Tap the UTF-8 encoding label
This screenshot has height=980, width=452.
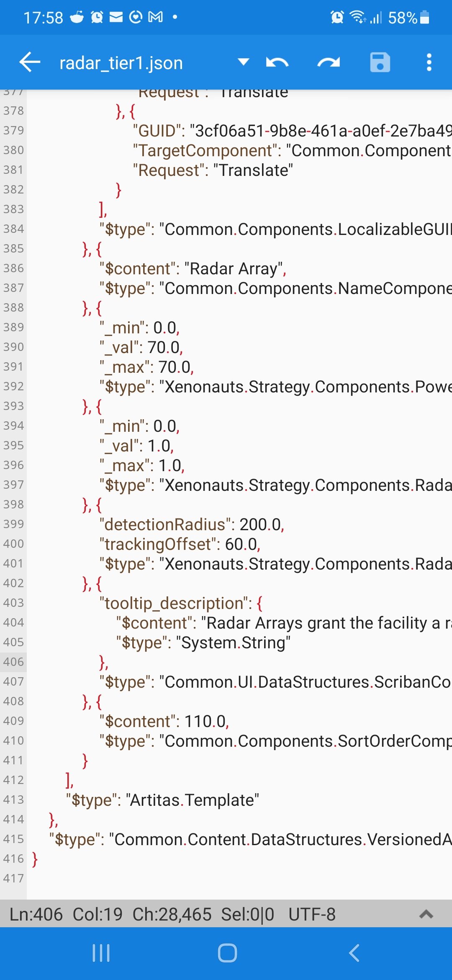[x=312, y=914]
